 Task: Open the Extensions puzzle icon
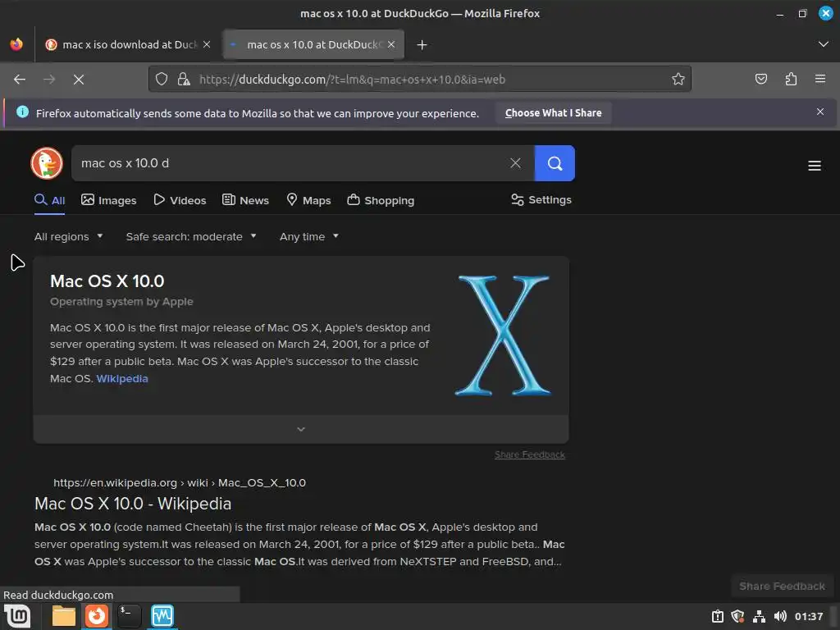[791, 80]
